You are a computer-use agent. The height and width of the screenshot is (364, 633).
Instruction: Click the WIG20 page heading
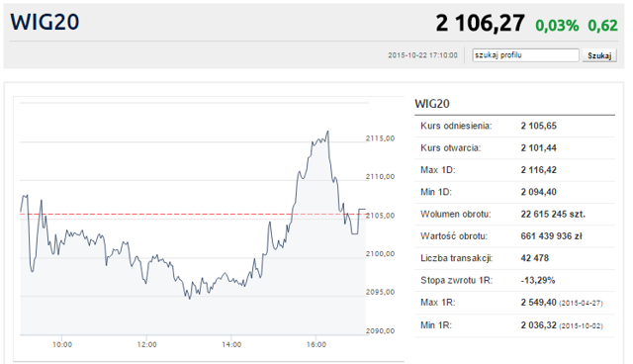[45, 22]
